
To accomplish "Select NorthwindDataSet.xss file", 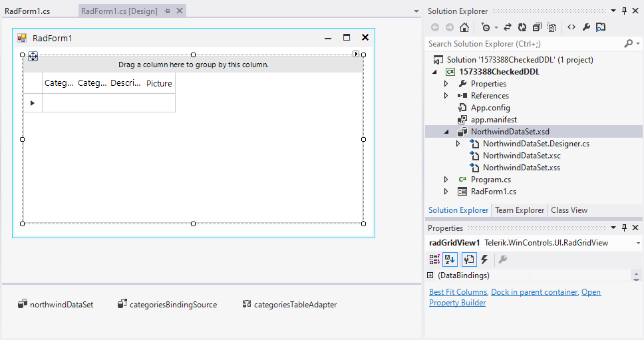I will click(x=521, y=168).
